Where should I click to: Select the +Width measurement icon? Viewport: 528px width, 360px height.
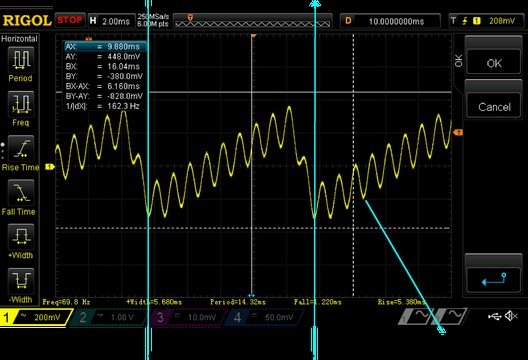tap(21, 236)
